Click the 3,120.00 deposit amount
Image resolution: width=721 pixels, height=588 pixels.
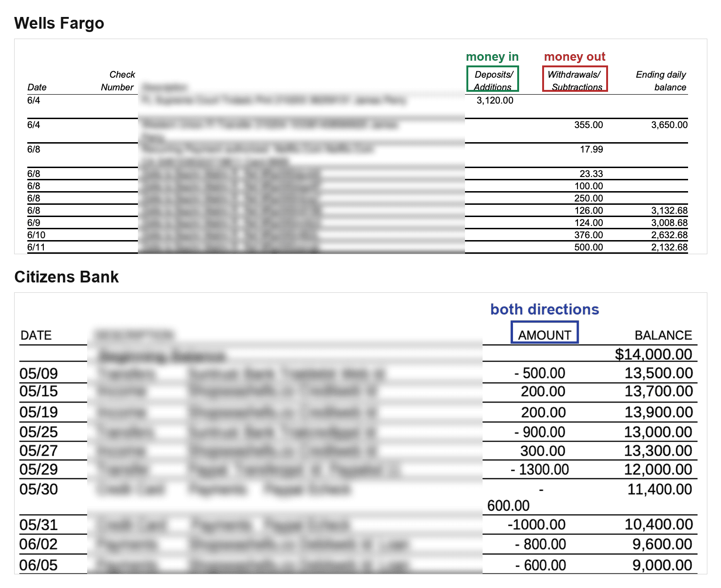pos(495,100)
